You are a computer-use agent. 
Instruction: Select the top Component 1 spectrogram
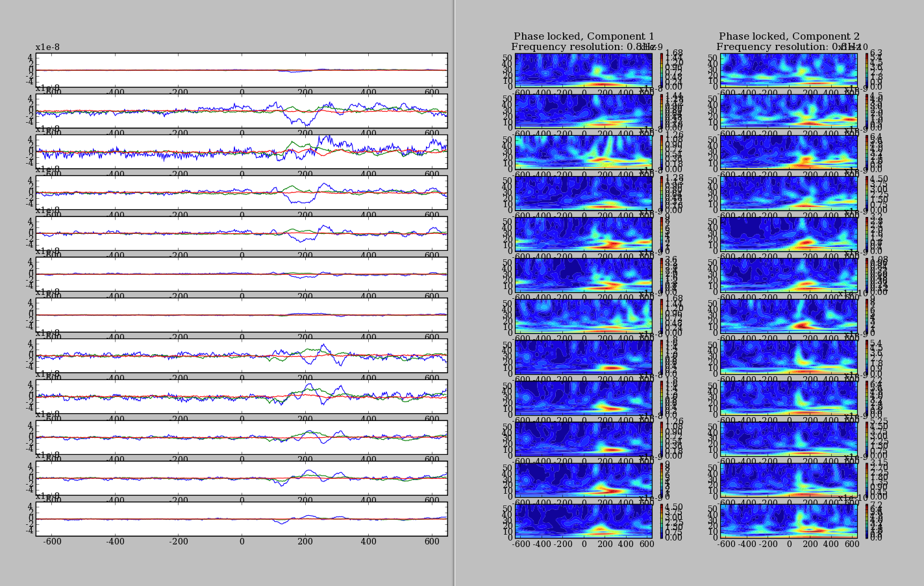(584, 70)
